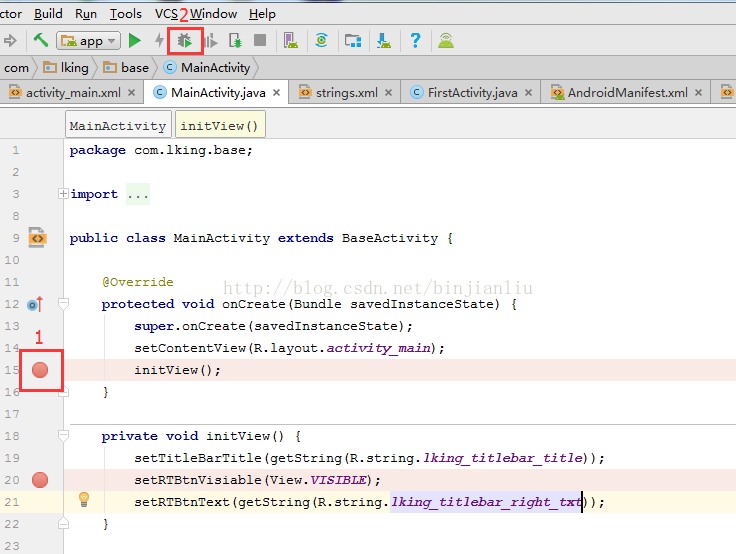736x554 pixels.
Task: Click the base breadcrumb folder
Action: pos(126,68)
